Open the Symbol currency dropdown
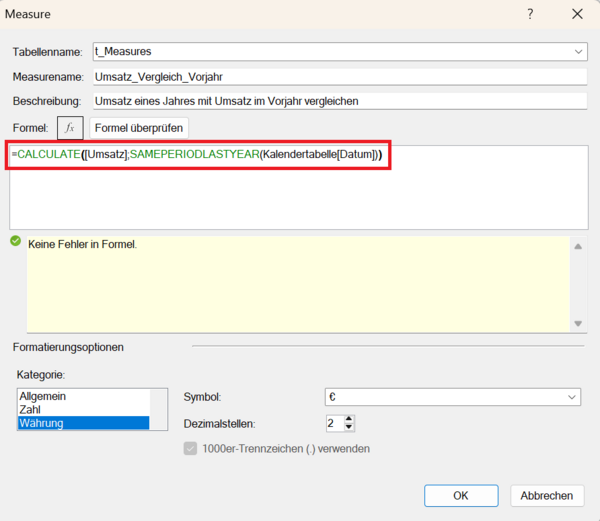 tap(572, 397)
